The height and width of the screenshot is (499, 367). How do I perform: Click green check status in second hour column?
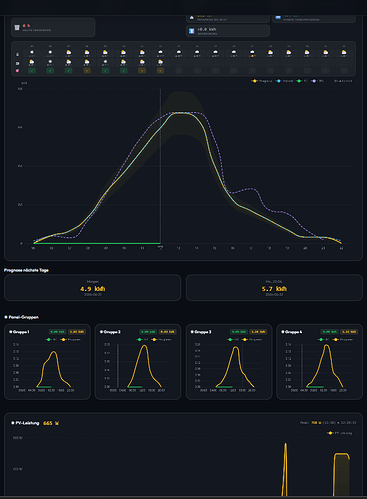[x=50, y=71]
